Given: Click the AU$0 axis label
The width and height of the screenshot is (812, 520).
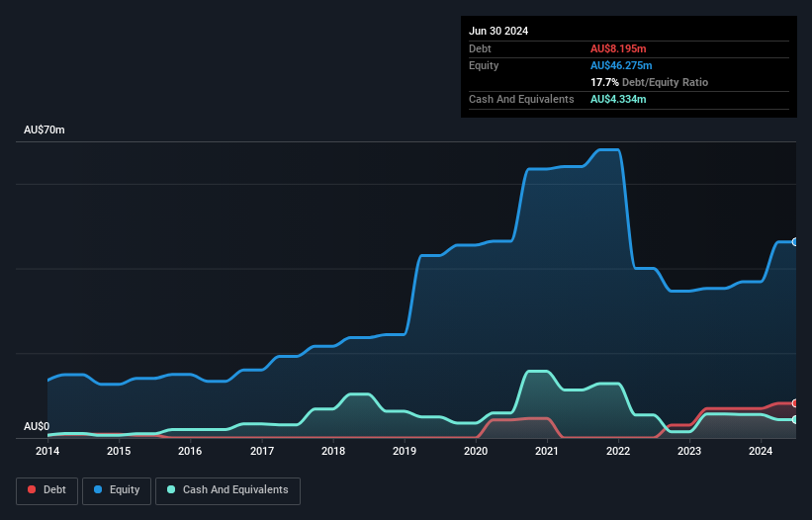Looking at the screenshot, I should pos(37,426).
